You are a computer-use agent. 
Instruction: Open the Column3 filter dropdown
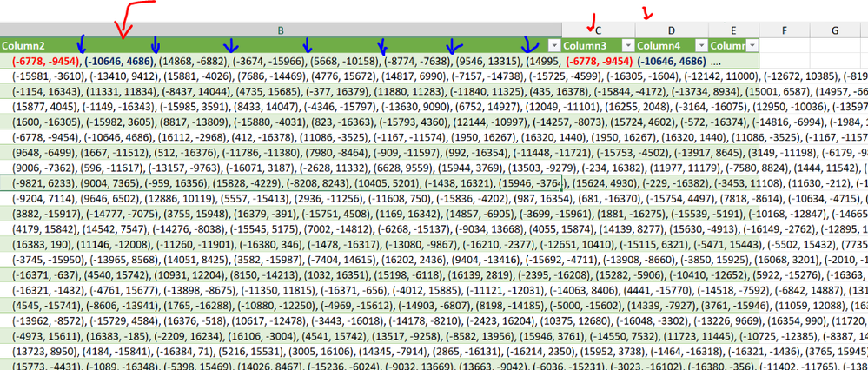[x=627, y=45]
